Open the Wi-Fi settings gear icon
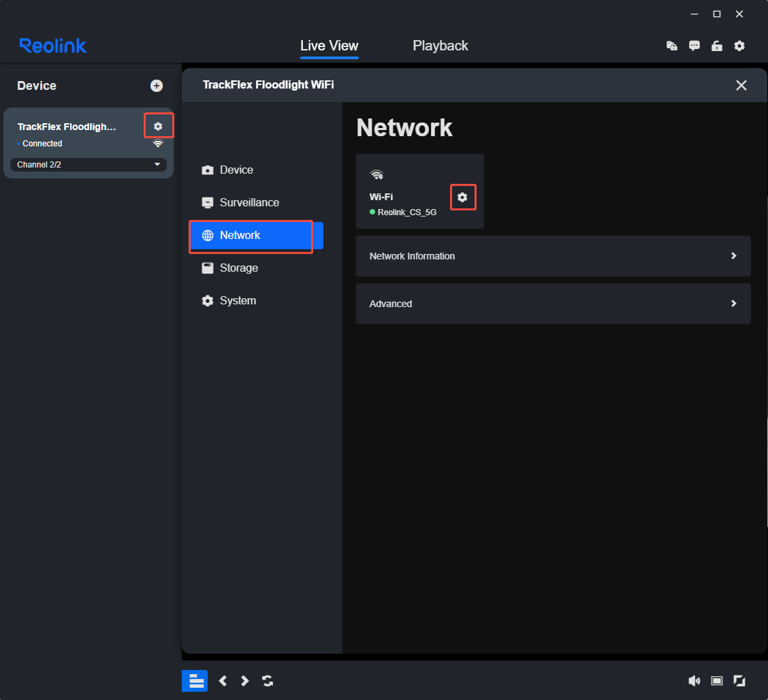 pos(462,197)
